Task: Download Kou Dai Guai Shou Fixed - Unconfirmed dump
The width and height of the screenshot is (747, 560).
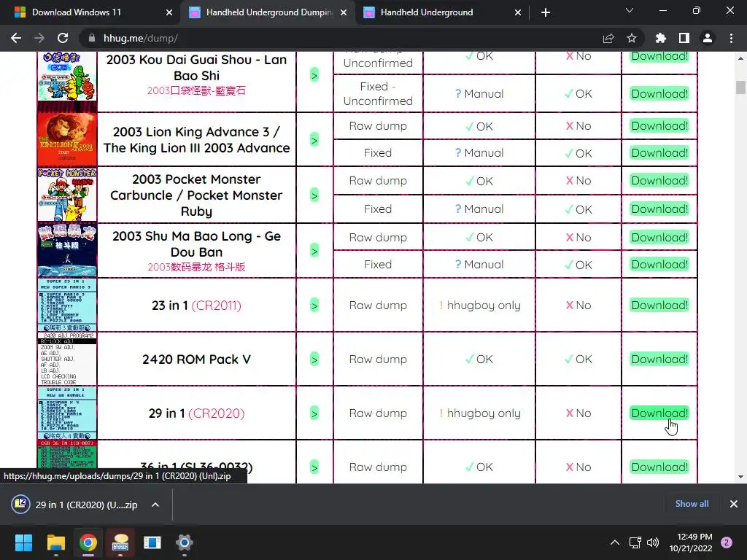Action: point(659,94)
